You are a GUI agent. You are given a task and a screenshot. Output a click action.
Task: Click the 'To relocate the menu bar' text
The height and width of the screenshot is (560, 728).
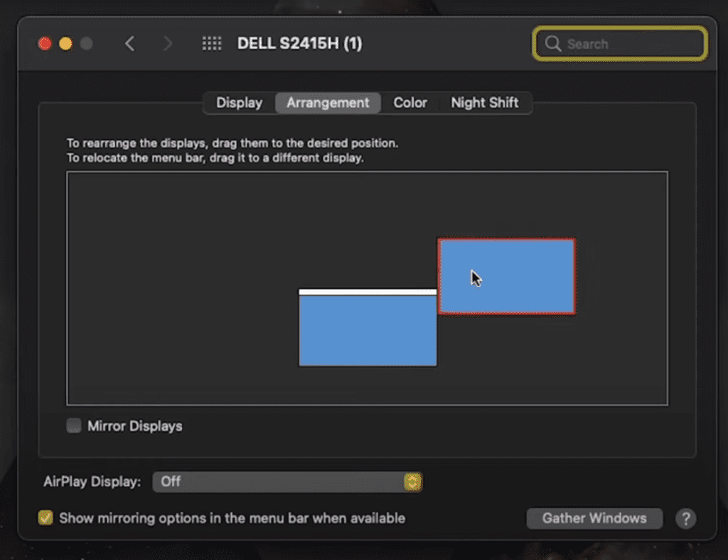215,158
